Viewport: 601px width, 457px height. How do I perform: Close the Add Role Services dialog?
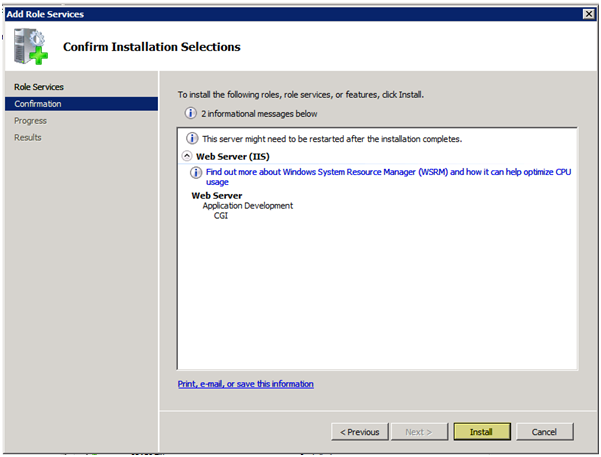pos(589,14)
